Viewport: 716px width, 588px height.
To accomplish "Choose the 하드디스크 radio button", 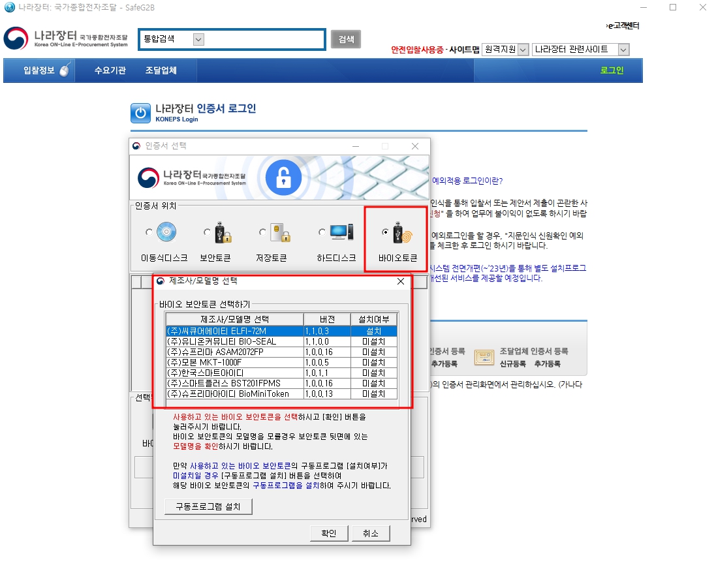I will pyautogui.click(x=322, y=232).
